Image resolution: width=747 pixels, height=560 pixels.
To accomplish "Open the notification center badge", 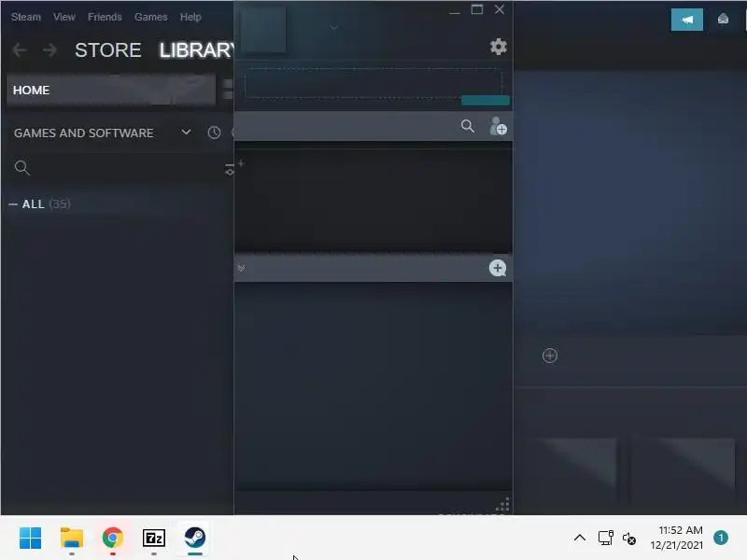I will click(x=721, y=539).
